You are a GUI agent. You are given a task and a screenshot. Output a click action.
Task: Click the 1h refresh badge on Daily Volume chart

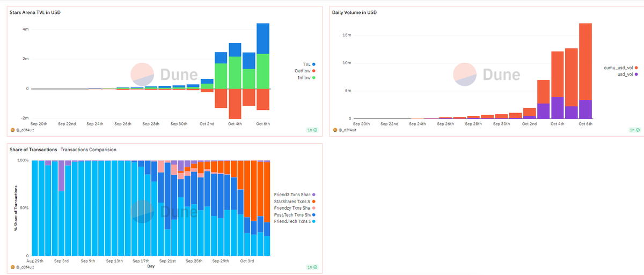tap(635, 130)
